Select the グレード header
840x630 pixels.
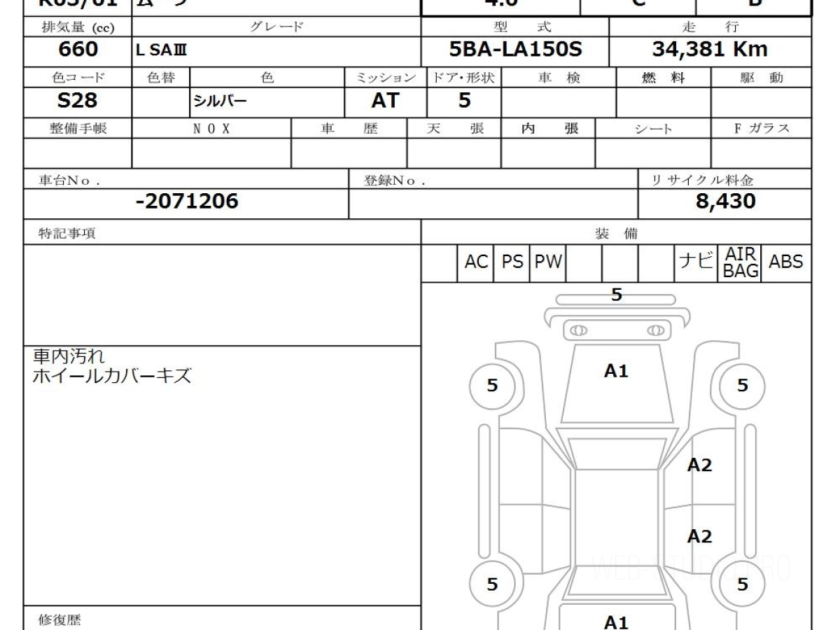(x=276, y=27)
